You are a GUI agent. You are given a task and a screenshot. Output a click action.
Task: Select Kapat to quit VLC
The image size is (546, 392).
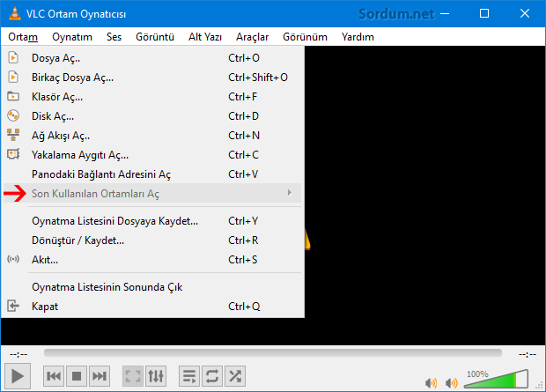point(152,307)
